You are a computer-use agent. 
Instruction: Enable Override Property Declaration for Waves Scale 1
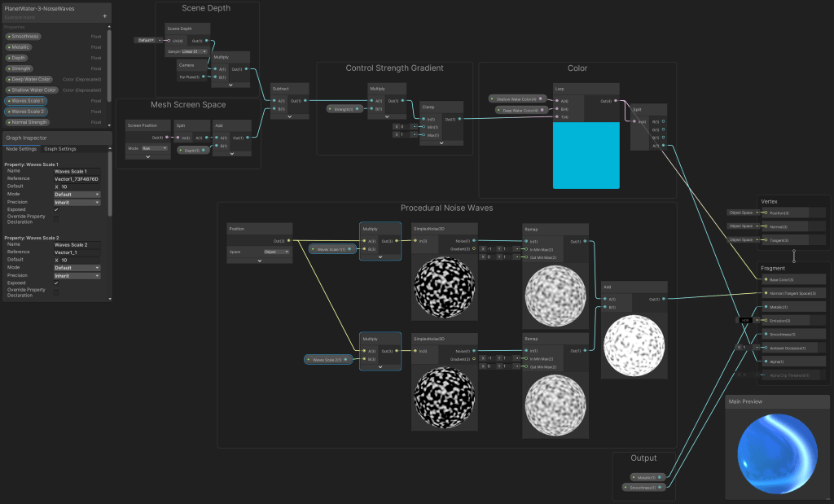pos(56,218)
